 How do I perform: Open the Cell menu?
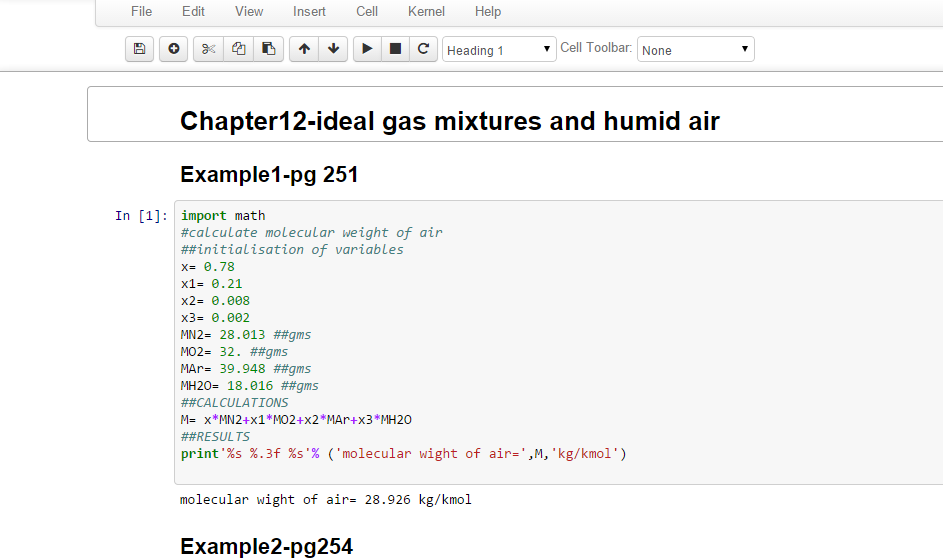pyautogui.click(x=367, y=11)
